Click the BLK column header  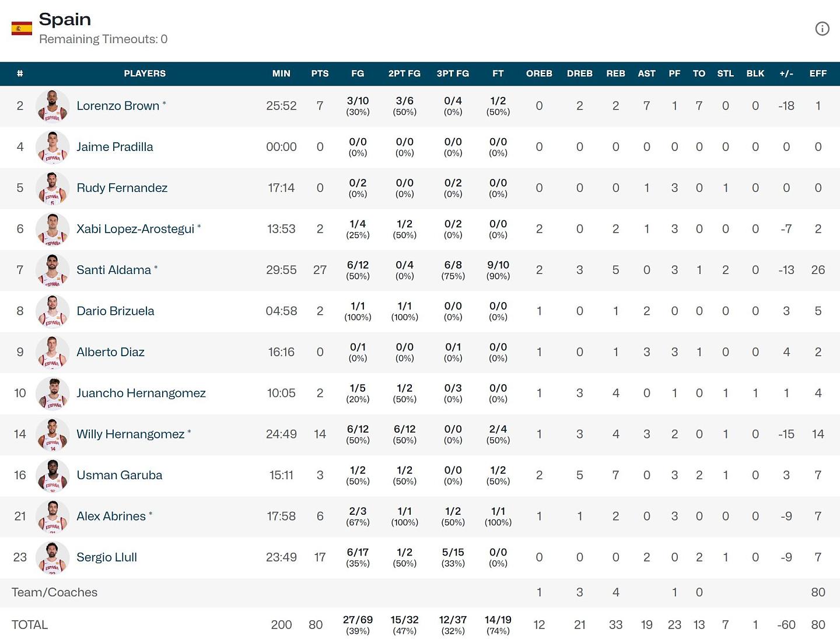[755, 73]
